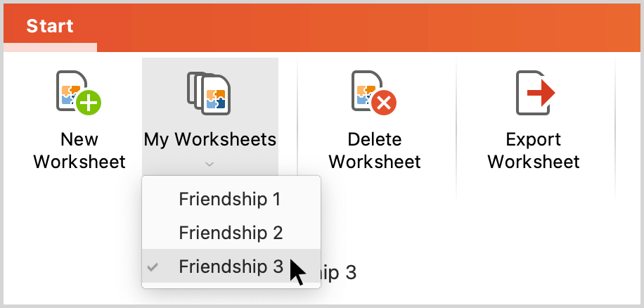Screen dimensions: 644x308
Task: Collapse the My Worksheets dropdown chevron
Action: pos(210,165)
